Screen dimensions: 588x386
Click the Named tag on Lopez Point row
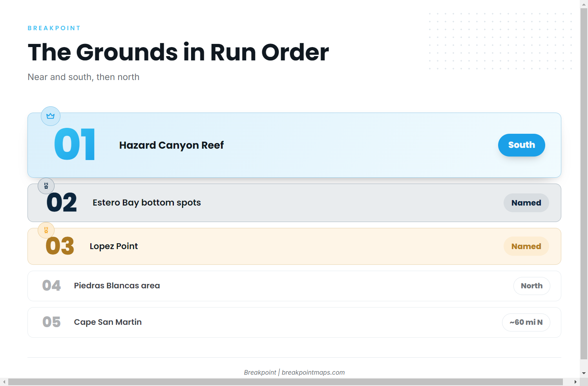526,246
